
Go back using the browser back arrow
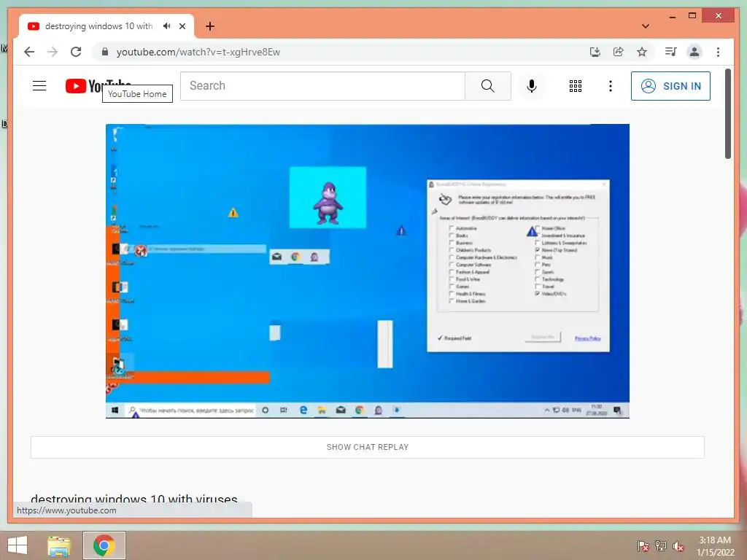pyautogui.click(x=29, y=52)
